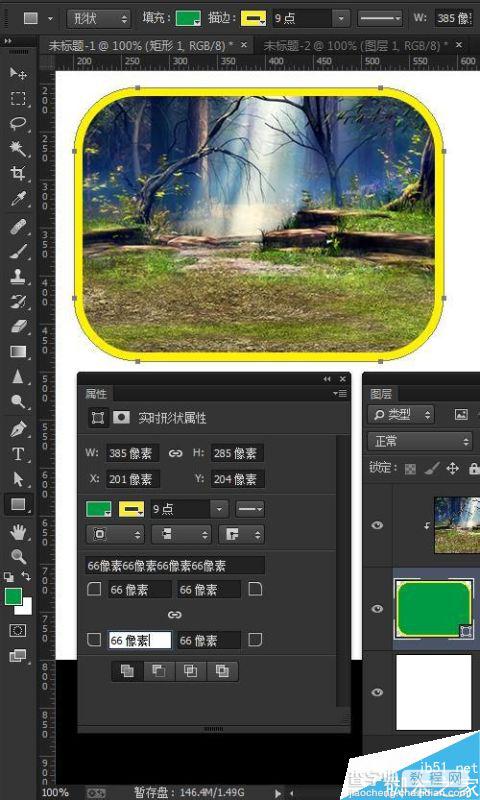Select the 图层 panel tab
The width and height of the screenshot is (480, 800).
pyautogui.click(x=381, y=393)
